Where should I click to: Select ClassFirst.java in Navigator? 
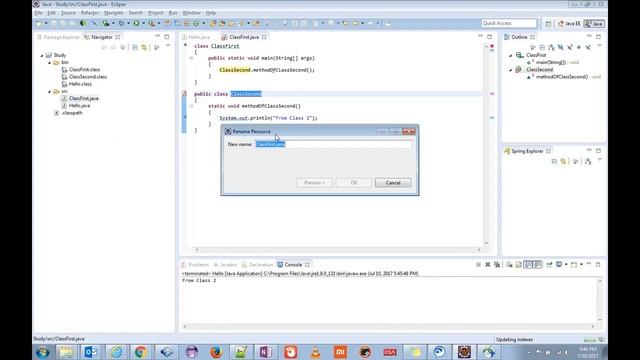pyautogui.click(x=84, y=98)
